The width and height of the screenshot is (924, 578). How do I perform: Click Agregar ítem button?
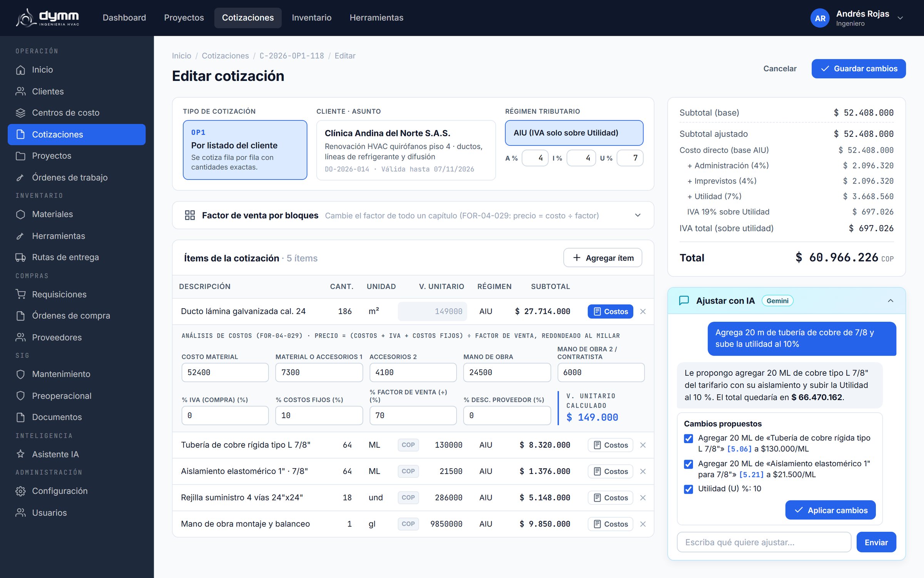coord(603,258)
